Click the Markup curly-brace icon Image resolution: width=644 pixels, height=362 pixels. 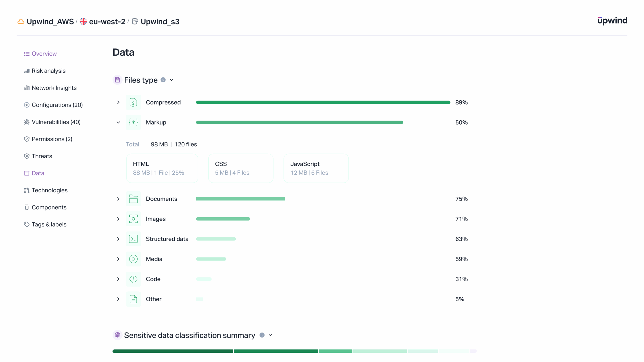point(133,122)
